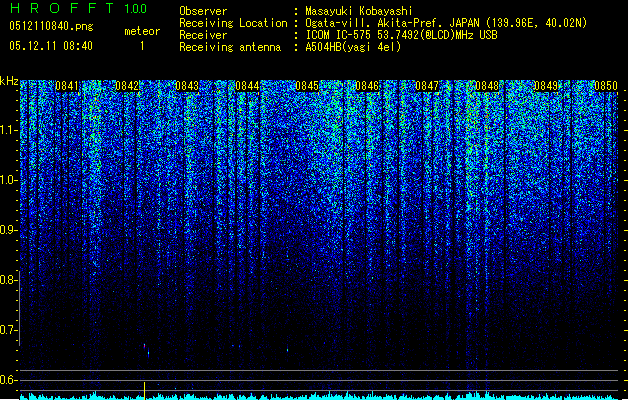Click the Observer field label
Screen dimensions: 629x400
203,11
